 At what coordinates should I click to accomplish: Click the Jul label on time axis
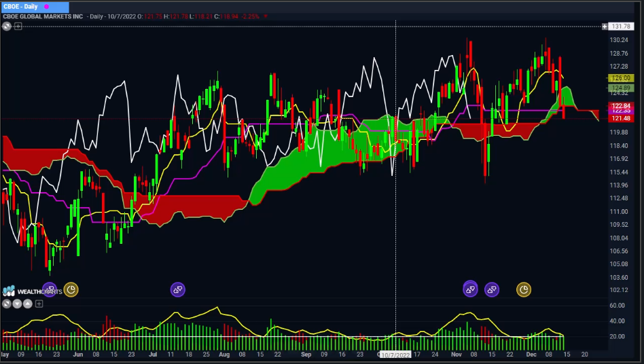tap(152, 354)
